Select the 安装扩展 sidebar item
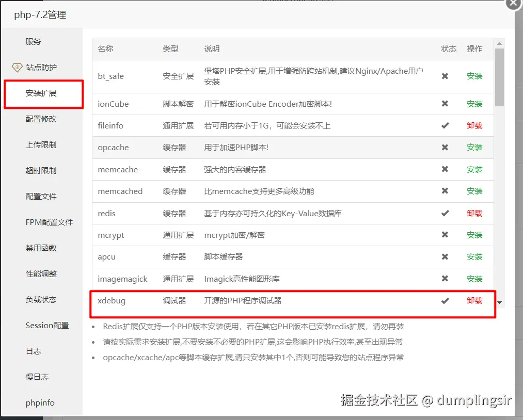The width and height of the screenshot is (523, 420). point(41,93)
